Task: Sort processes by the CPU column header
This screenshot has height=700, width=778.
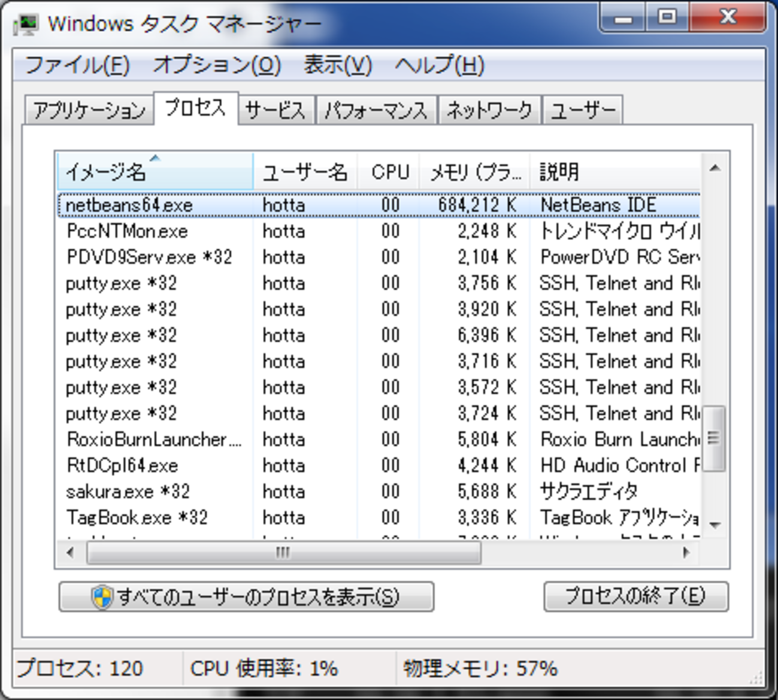Action: click(x=389, y=172)
